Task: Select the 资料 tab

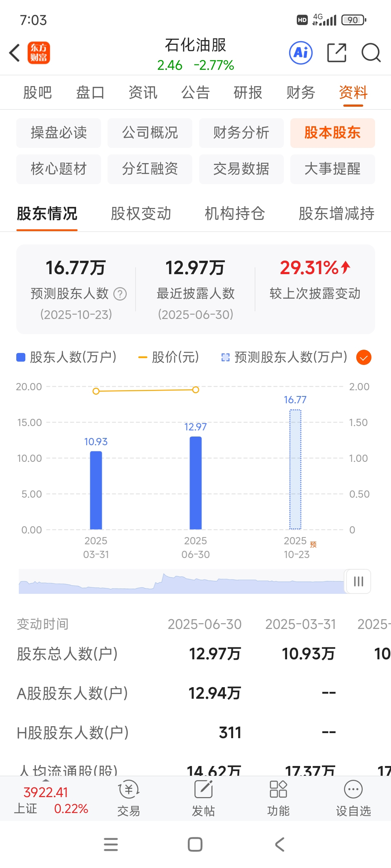Action: (x=353, y=93)
